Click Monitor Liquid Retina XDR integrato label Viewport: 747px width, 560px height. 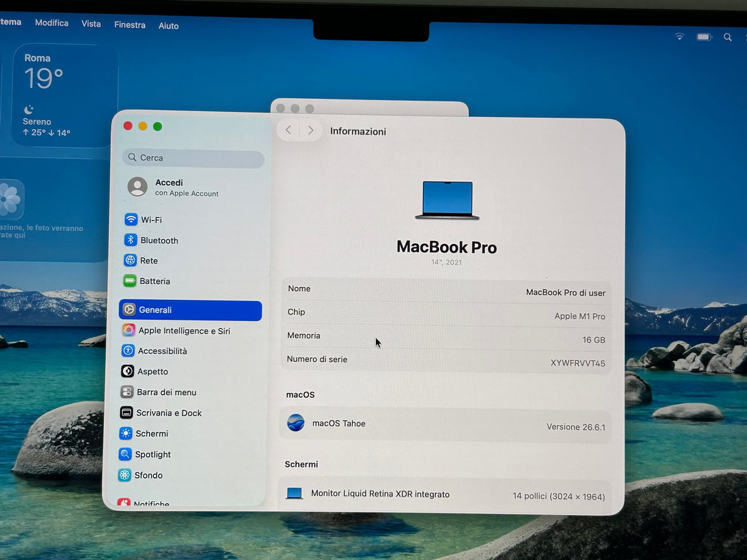point(380,494)
